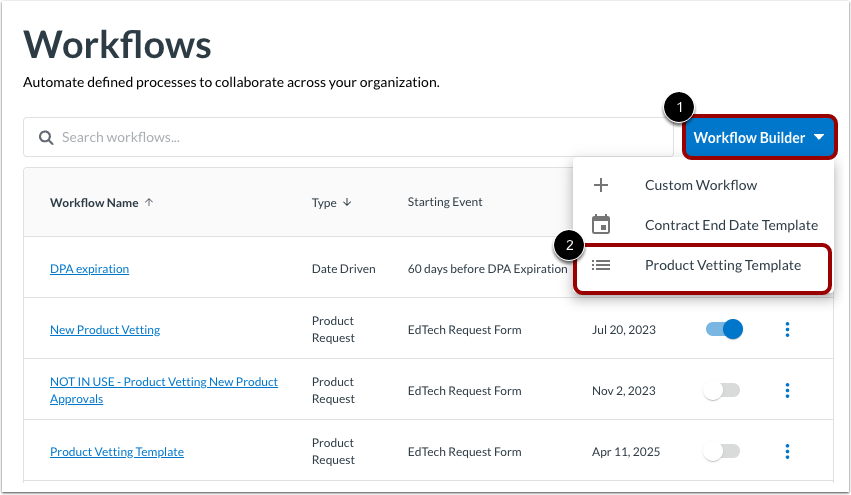
Task: Click the magnifier search icon
Action: click(x=46, y=138)
